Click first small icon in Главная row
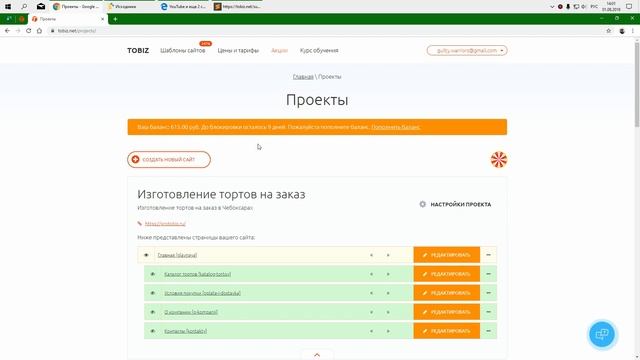The width and height of the screenshot is (640, 360). click(x=371, y=255)
